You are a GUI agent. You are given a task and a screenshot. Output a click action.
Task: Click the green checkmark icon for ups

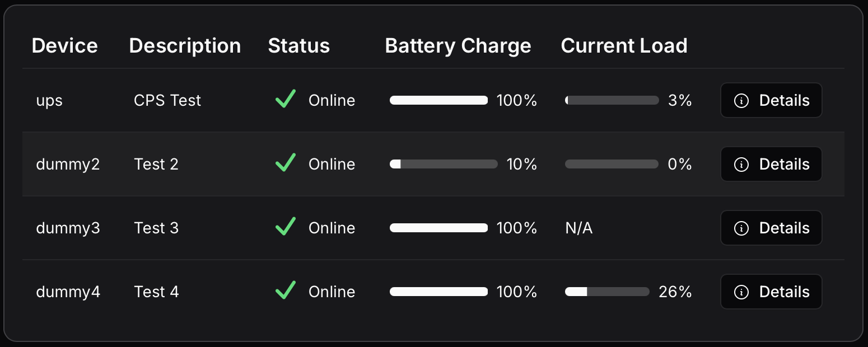click(x=286, y=100)
